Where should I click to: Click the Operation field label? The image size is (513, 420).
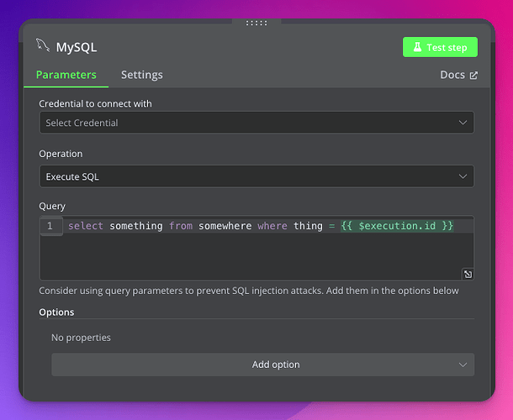pyautogui.click(x=61, y=154)
